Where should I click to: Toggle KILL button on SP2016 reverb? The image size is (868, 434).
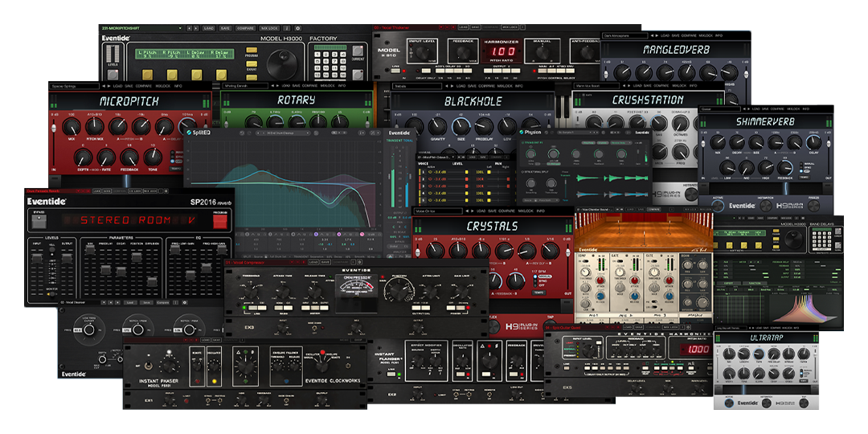[x=52, y=250]
